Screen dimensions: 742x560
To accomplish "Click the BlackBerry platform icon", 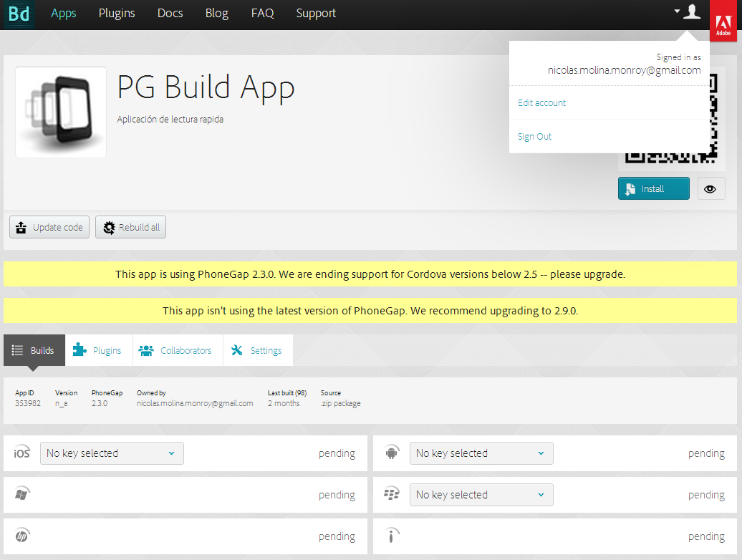I will 392,494.
